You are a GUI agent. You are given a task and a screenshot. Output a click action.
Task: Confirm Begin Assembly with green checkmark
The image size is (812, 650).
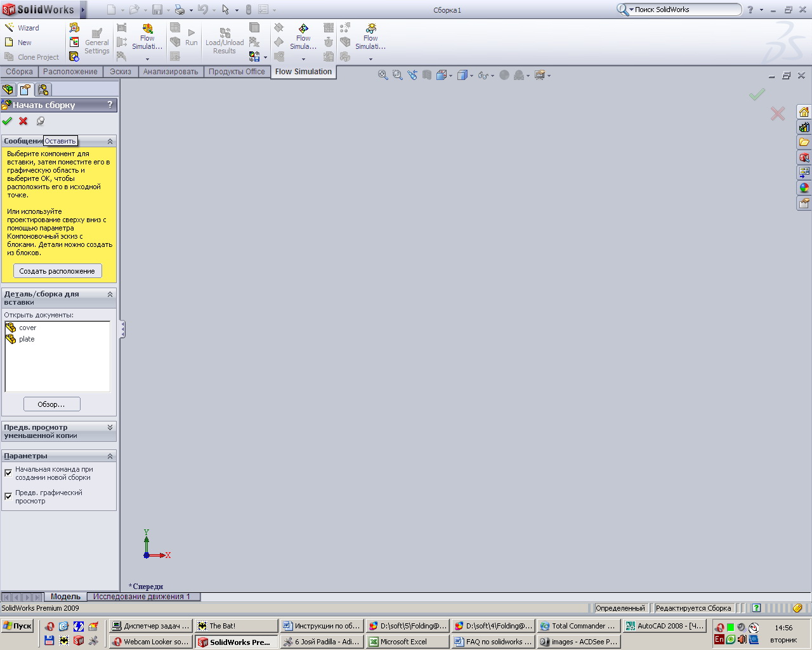(x=7, y=121)
